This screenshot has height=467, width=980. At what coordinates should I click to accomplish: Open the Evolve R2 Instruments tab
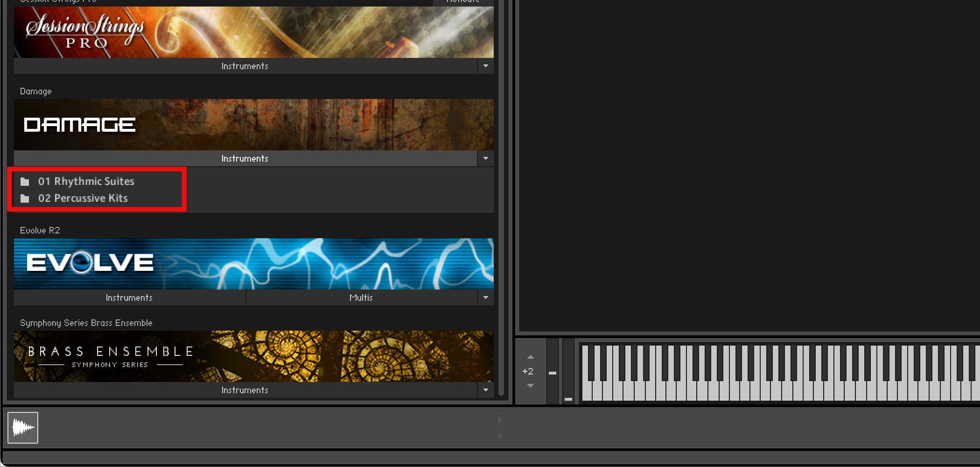pyautogui.click(x=129, y=297)
